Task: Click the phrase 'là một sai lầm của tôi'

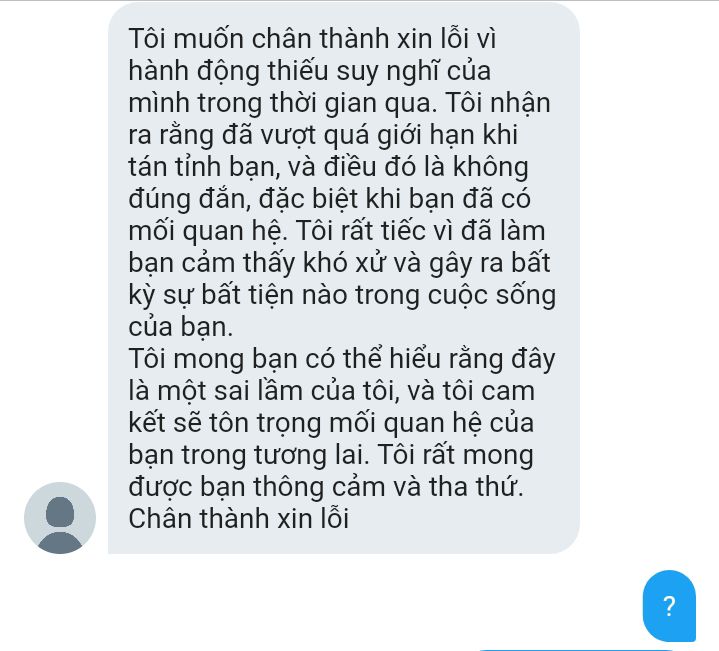Action: pos(262,391)
